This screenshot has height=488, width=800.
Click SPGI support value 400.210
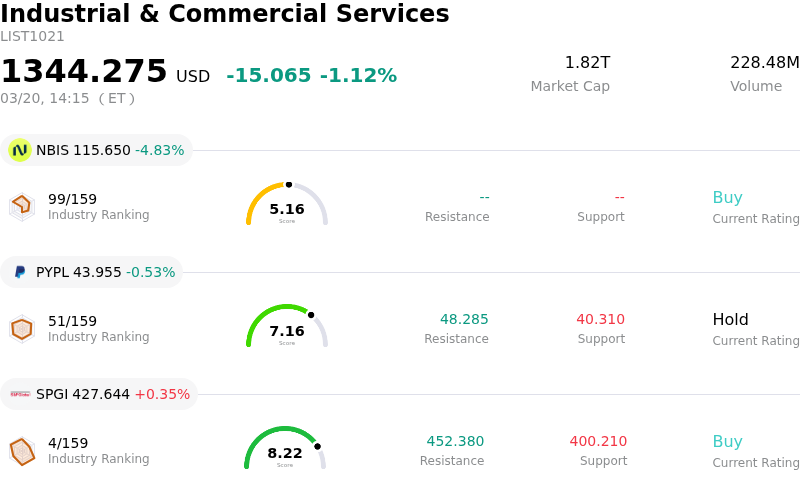pos(598,442)
